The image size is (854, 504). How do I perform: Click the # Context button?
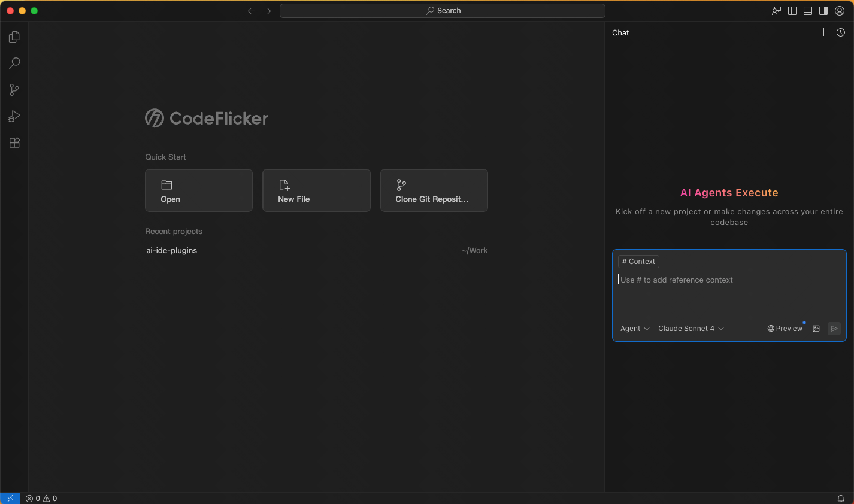point(638,262)
